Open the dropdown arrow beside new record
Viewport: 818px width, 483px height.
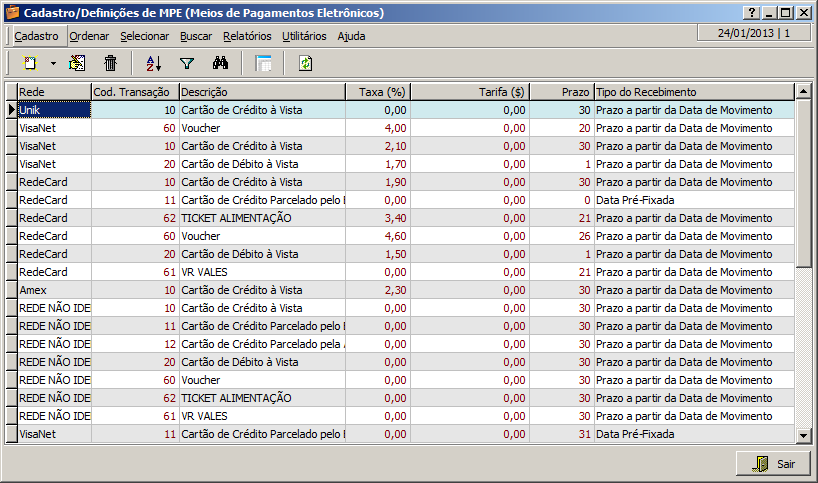pyautogui.click(x=53, y=64)
